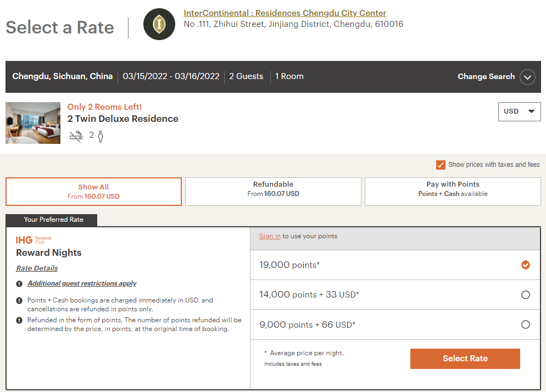Click the 03/15/2022 - 03/16/2022 dates

[171, 76]
